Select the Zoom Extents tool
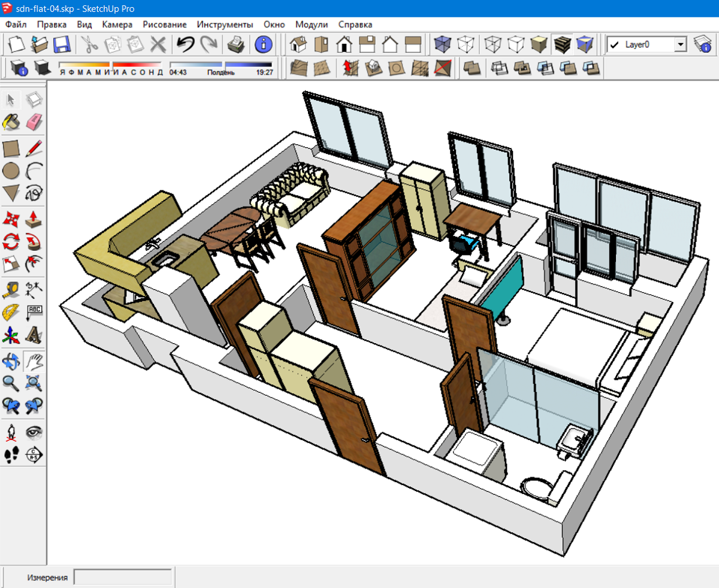The image size is (719, 588). click(34, 384)
